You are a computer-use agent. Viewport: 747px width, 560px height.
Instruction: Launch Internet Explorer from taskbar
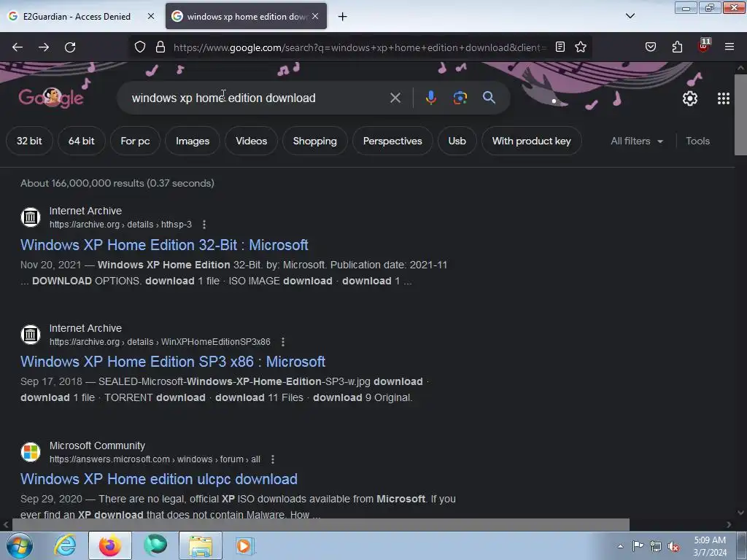(x=65, y=545)
